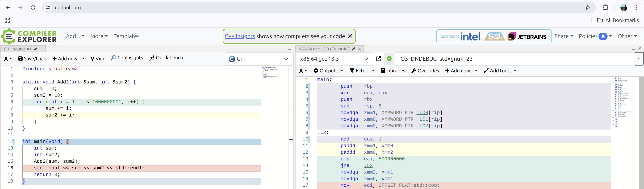Open CppInsights from the source toolbar
The width and height of the screenshot is (644, 189).
pos(127,58)
